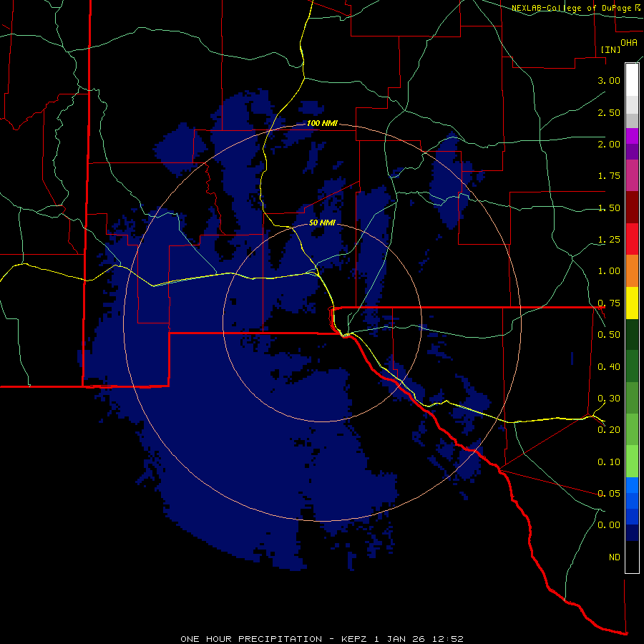Click the 1.25 legend value
Viewport: 644px width, 644px height.
coord(609,240)
